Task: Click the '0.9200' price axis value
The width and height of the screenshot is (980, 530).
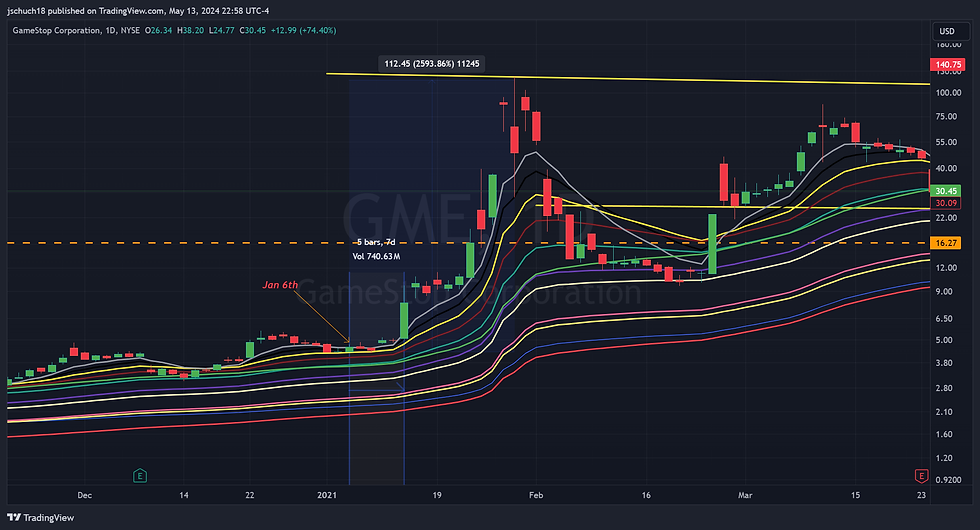Action: tap(949, 480)
